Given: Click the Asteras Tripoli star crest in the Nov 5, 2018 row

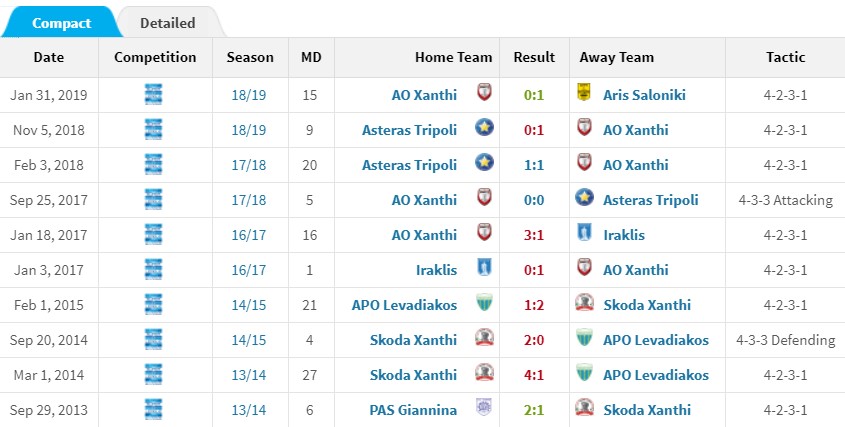Looking at the screenshot, I should (484, 128).
